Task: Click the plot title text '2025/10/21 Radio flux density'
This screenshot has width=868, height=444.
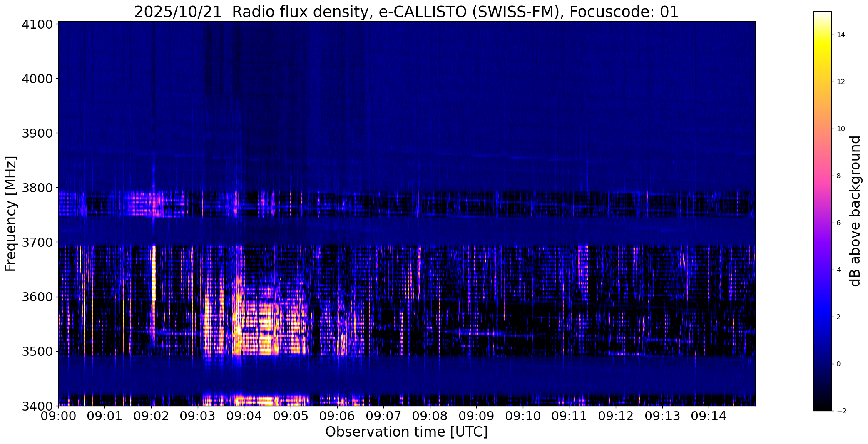Action: tap(254, 12)
